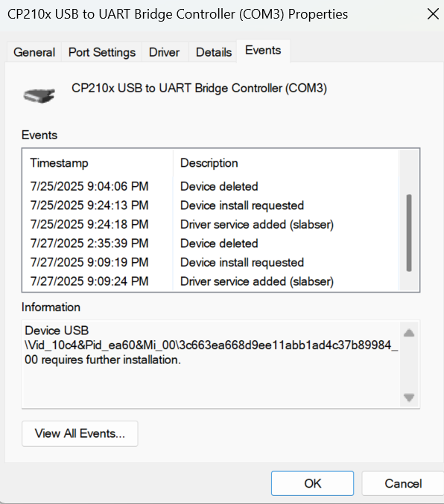Open the Port Settings tab
This screenshot has width=444, height=504.
click(101, 52)
